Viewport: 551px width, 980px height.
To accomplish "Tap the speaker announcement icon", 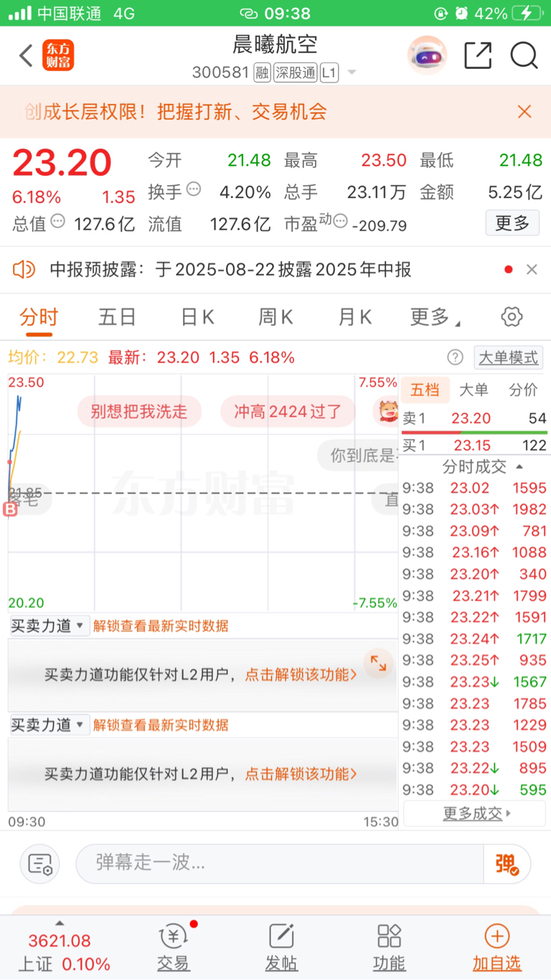I will coord(24,270).
